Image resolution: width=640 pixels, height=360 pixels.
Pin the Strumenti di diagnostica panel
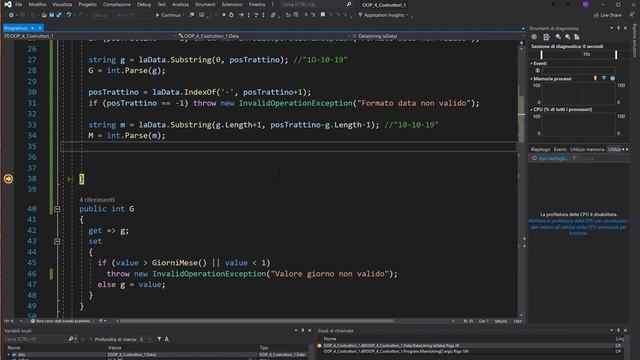click(x=618, y=28)
